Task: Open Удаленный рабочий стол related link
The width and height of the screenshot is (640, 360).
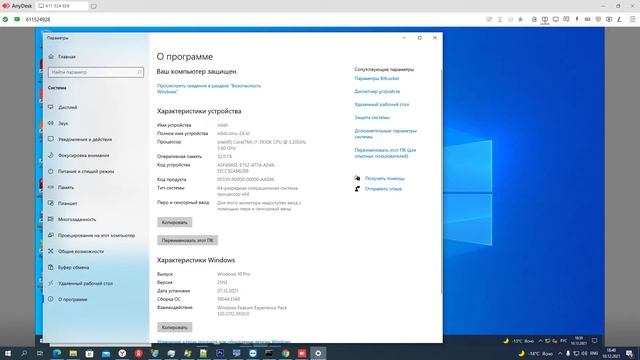Action: [x=382, y=104]
